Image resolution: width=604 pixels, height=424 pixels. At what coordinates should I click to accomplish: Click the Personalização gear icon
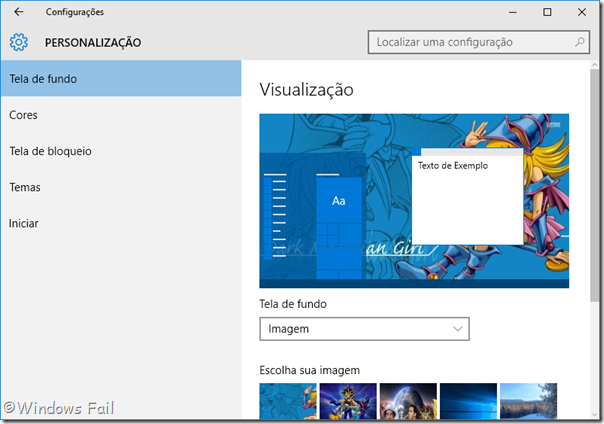19,42
